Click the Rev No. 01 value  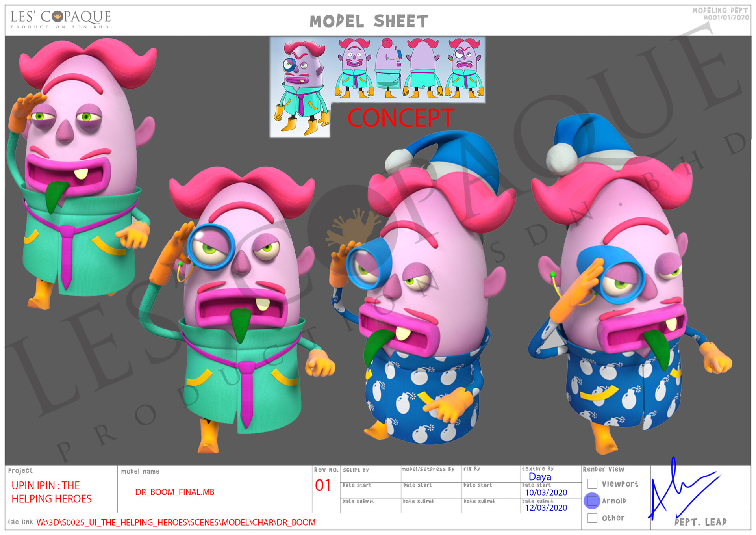point(323,485)
